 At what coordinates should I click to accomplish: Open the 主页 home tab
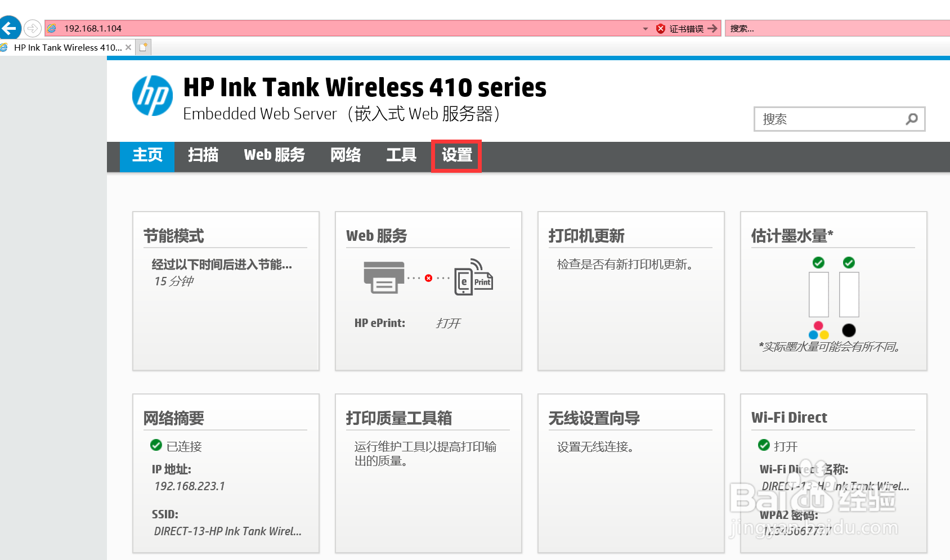pos(147,155)
